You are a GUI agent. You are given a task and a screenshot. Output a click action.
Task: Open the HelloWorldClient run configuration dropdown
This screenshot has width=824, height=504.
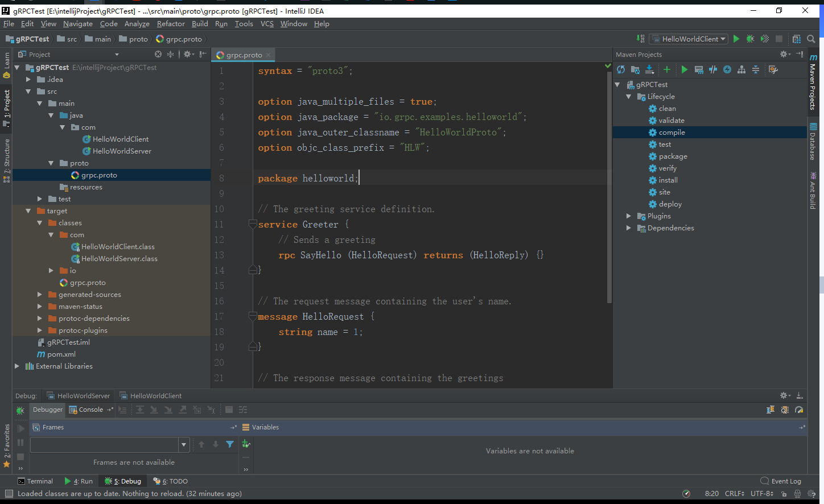tap(689, 39)
